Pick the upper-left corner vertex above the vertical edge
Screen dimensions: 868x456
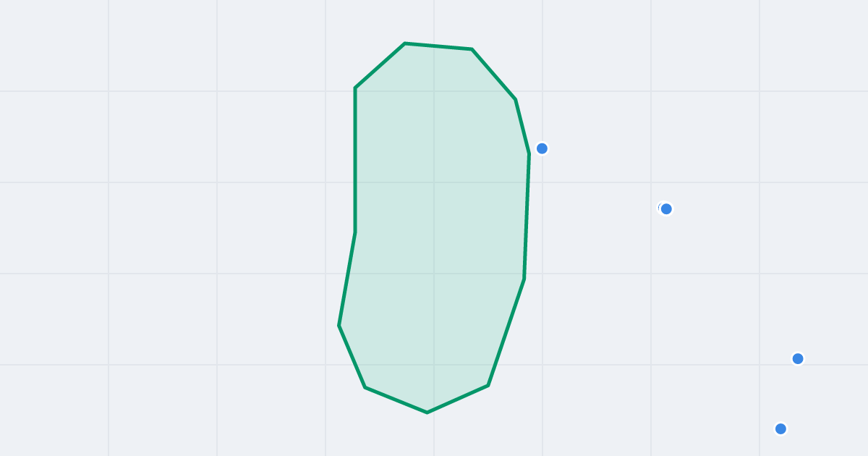click(x=355, y=88)
